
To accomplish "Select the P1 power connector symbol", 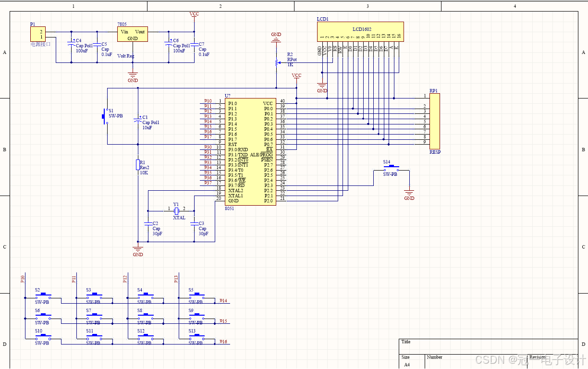I will tap(37, 34).
